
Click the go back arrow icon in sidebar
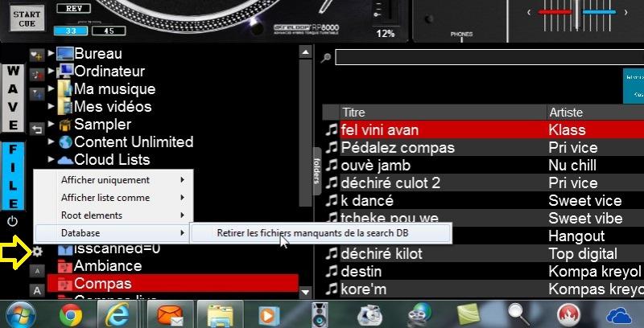click(x=37, y=129)
